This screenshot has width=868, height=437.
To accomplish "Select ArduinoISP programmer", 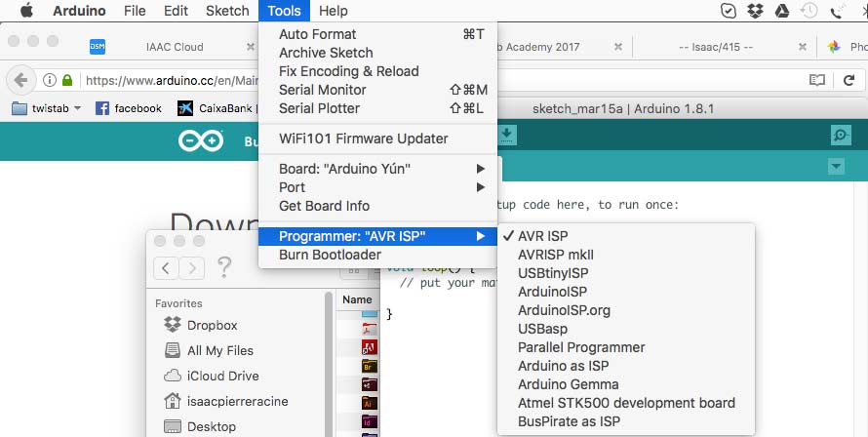I will (x=626, y=292).
